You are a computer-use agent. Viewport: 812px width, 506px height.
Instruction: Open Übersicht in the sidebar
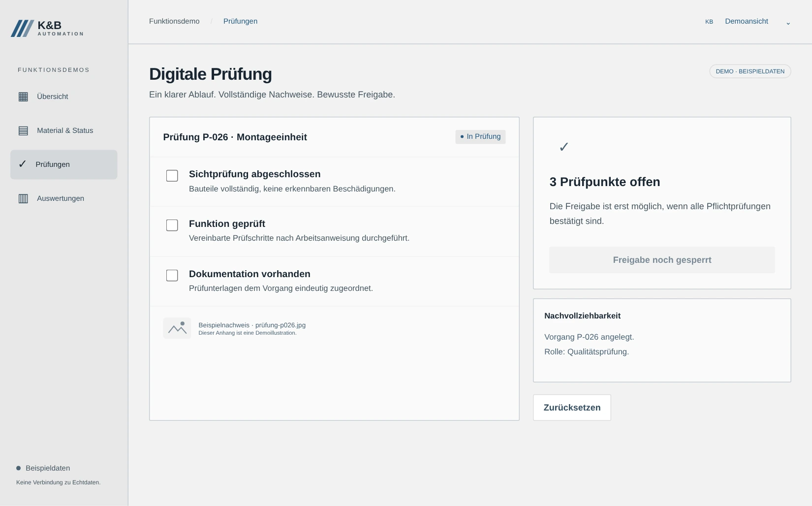pyautogui.click(x=64, y=96)
